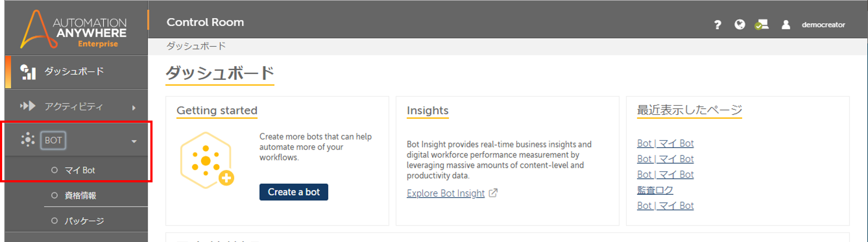Select the 資格情報 circle marker
Screen dimensions: 868x242
coord(54,195)
